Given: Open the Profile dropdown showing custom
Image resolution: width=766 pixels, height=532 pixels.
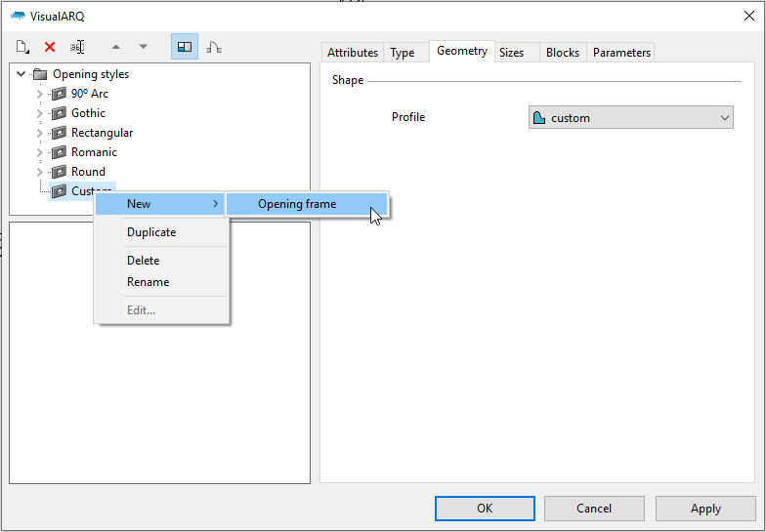Looking at the screenshot, I should tap(630, 118).
